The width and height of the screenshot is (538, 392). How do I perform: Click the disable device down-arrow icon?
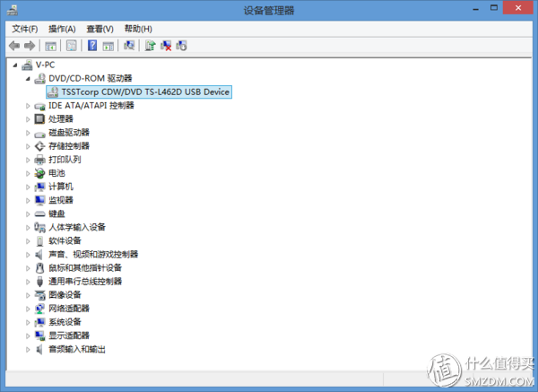(181, 45)
